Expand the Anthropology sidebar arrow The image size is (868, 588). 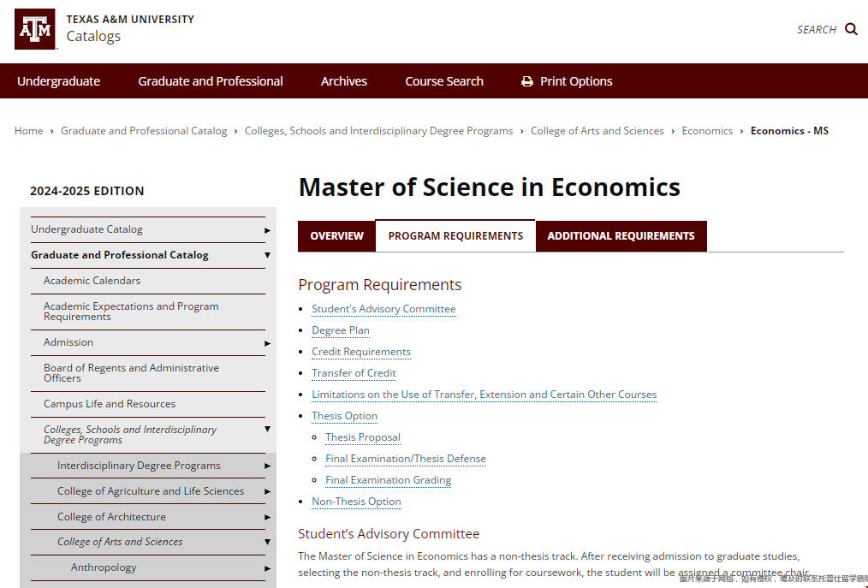click(267, 568)
